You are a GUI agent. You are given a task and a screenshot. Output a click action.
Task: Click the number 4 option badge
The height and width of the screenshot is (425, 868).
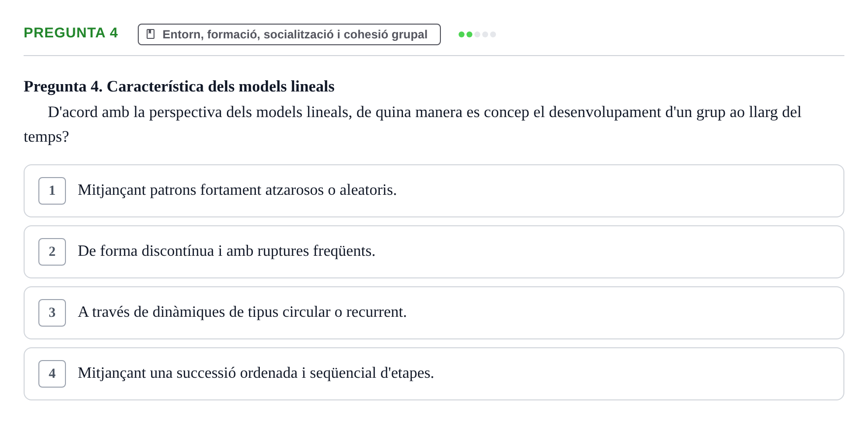[52, 374]
